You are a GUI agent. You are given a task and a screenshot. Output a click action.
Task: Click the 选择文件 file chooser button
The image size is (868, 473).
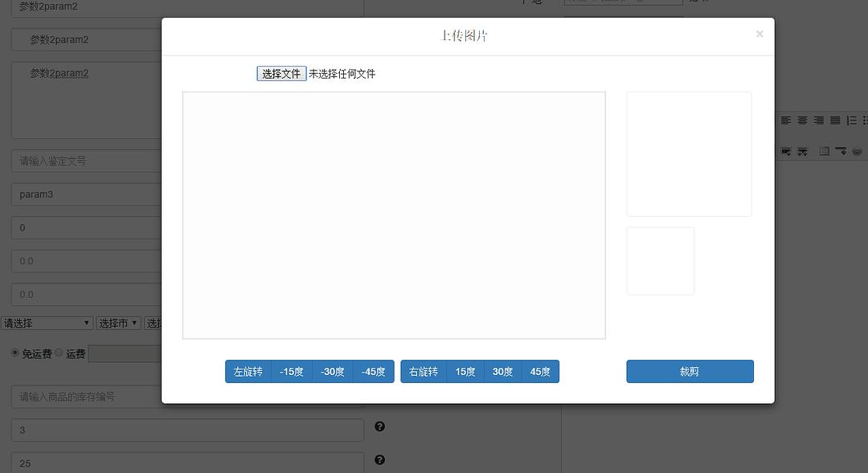click(280, 73)
